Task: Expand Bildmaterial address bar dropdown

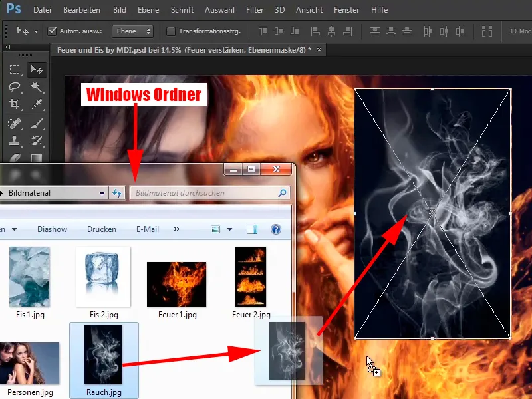Action: (102, 193)
